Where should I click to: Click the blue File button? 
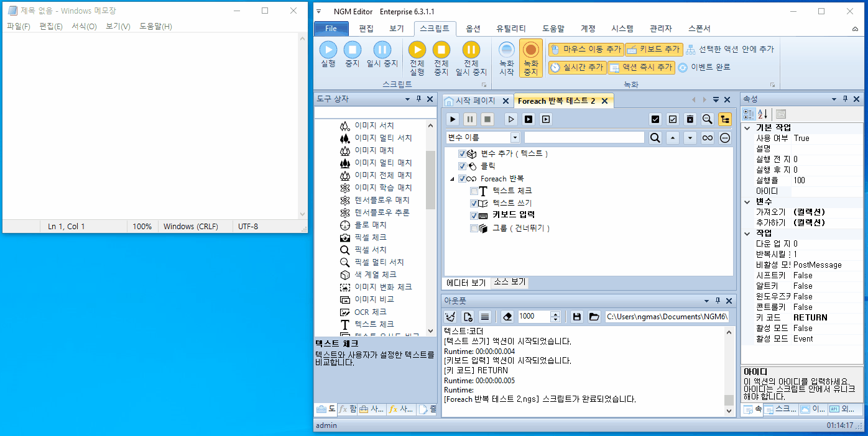pos(331,29)
